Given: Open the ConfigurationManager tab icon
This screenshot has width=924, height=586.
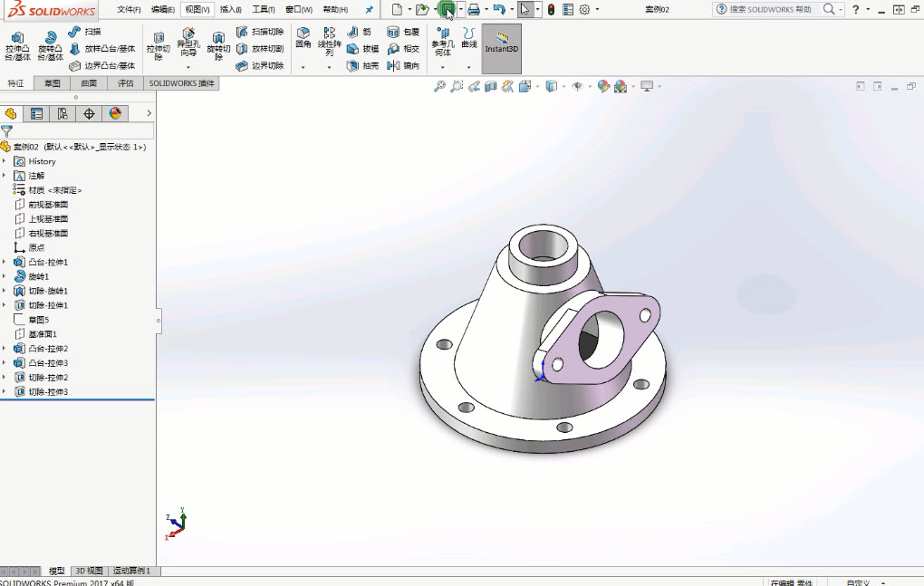Looking at the screenshot, I should coord(63,113).
